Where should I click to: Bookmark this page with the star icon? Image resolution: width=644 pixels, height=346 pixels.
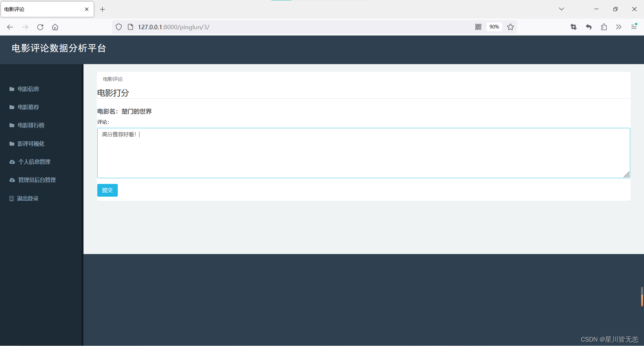pos(511,27)
